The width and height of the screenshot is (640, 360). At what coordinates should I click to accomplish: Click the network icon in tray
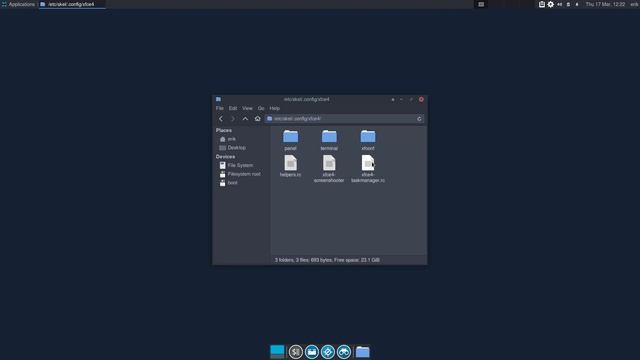(568, 4)
